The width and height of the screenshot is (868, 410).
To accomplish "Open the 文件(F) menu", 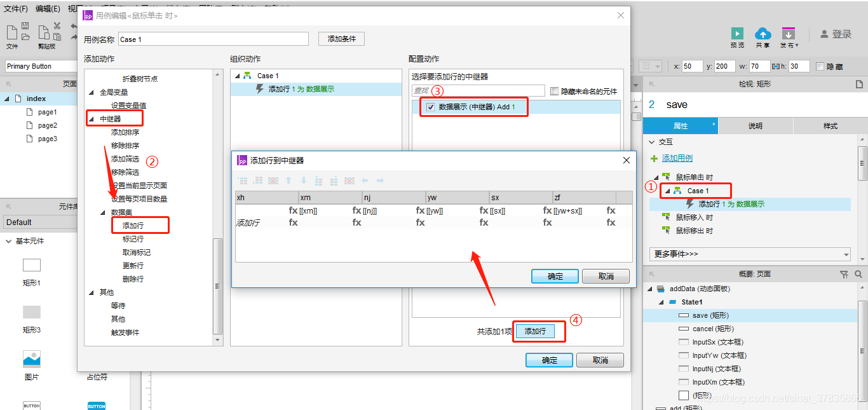I will [x=16, y=9].
